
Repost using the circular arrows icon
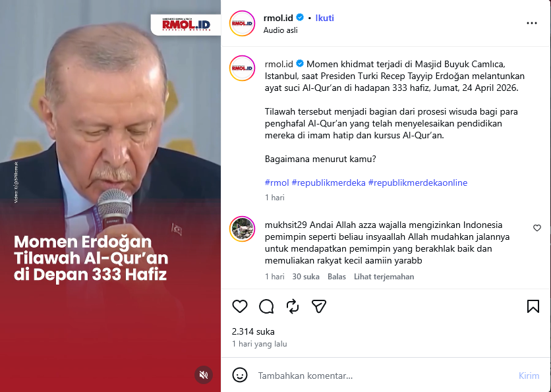tap(293, 306)
